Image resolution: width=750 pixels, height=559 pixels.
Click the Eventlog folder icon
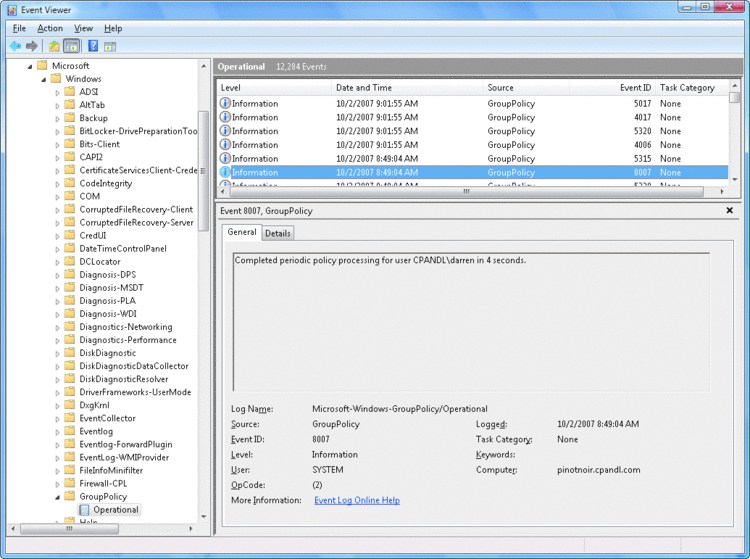pos(70,431)
